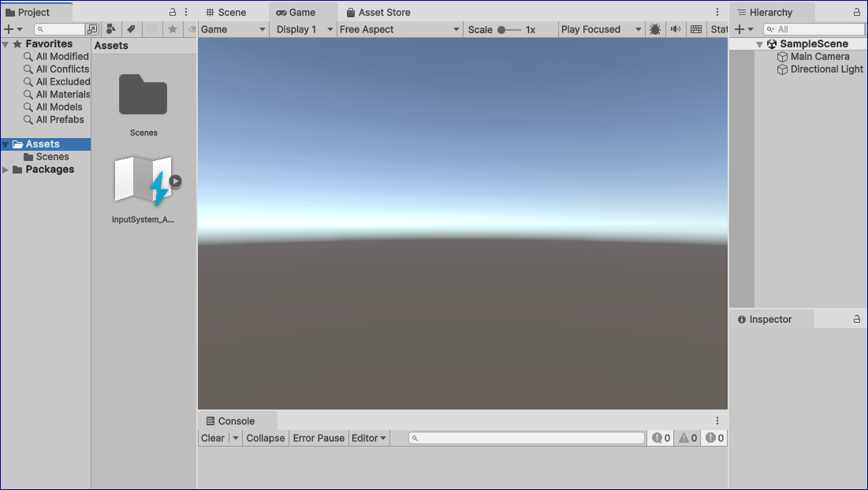Expand the Packages folder in Project tree
The width and height of the screenshot is (868, 490).
click(6, 170)
